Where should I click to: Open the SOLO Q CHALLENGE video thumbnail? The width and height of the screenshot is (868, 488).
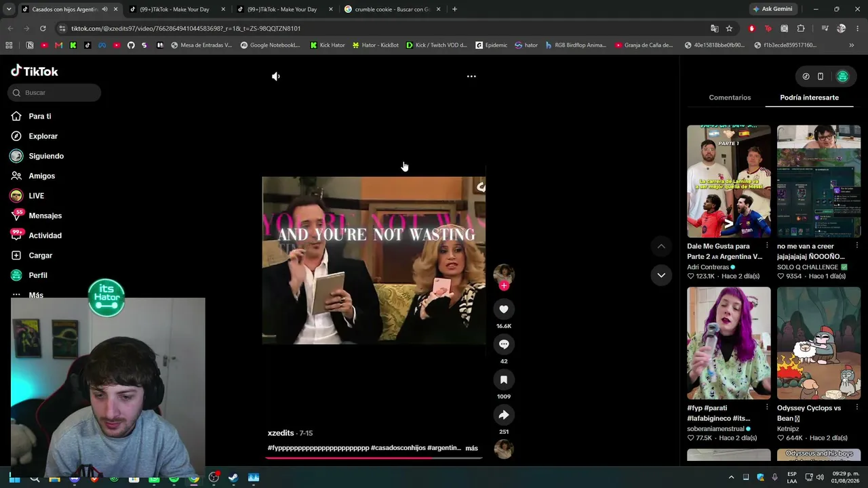818,181
